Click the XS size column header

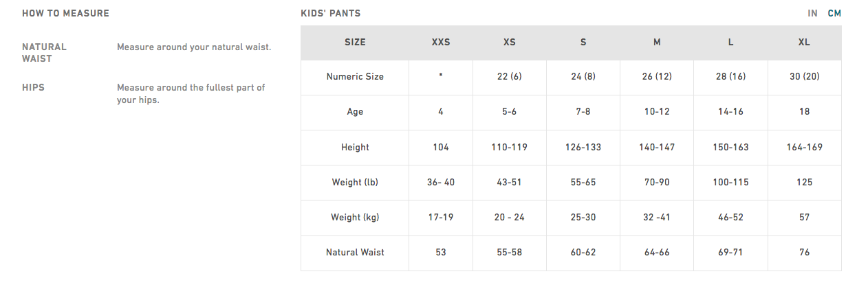(x=510, y=42)
